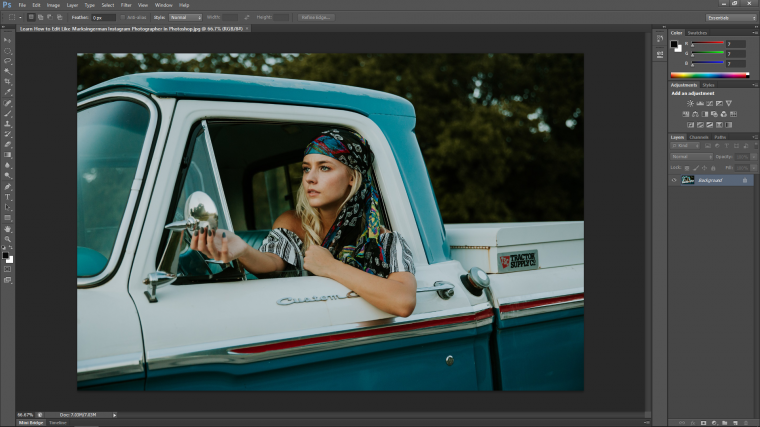Viewport: 760px width, 427px height.
Task: Open the layer Kind filter dropdown
Action: (x=685, y=145)
